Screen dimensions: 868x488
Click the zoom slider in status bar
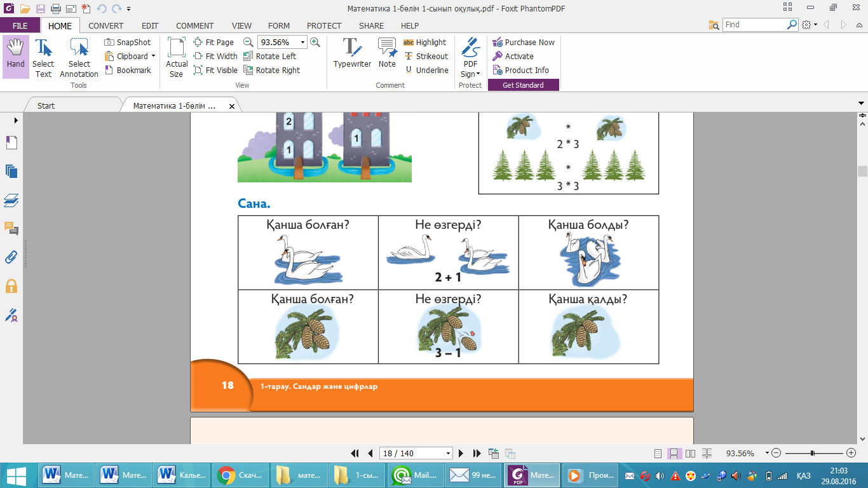[813, 454]
